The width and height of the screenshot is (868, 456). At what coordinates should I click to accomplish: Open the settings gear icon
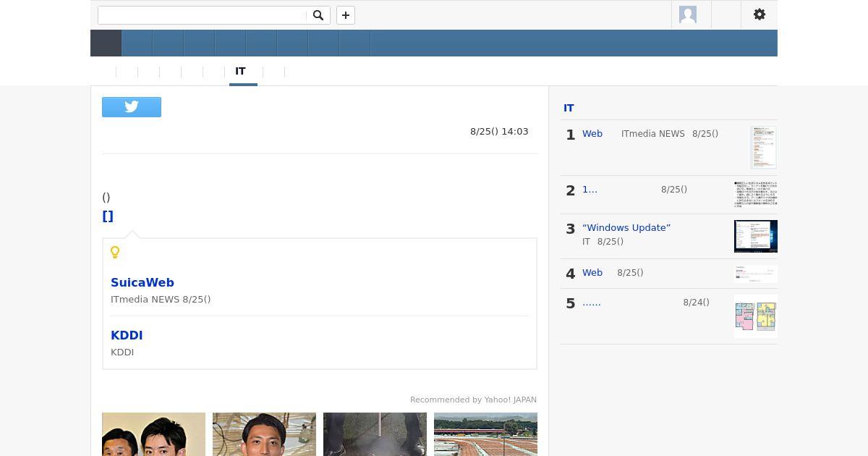coord(759,14)
